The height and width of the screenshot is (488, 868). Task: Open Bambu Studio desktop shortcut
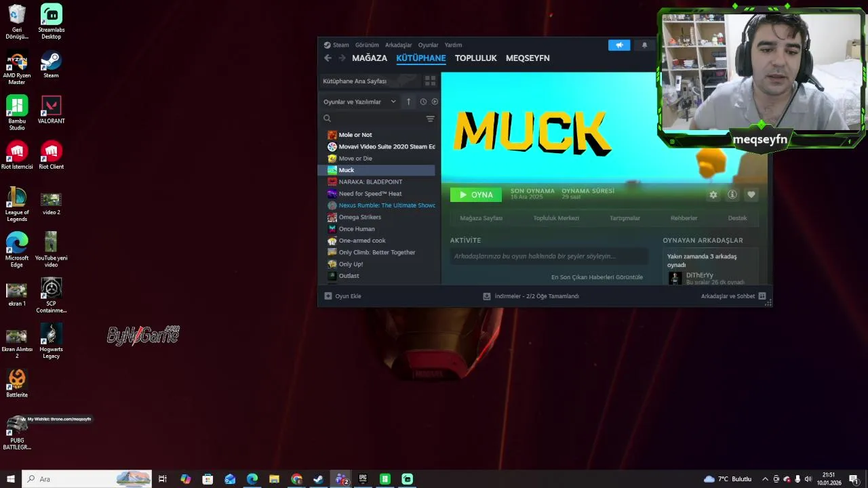(17, 113)
